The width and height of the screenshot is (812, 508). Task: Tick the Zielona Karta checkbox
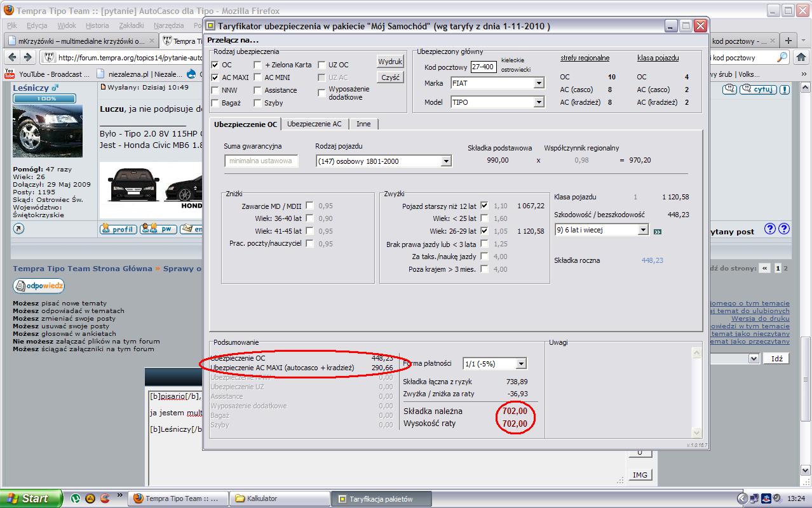257,65
